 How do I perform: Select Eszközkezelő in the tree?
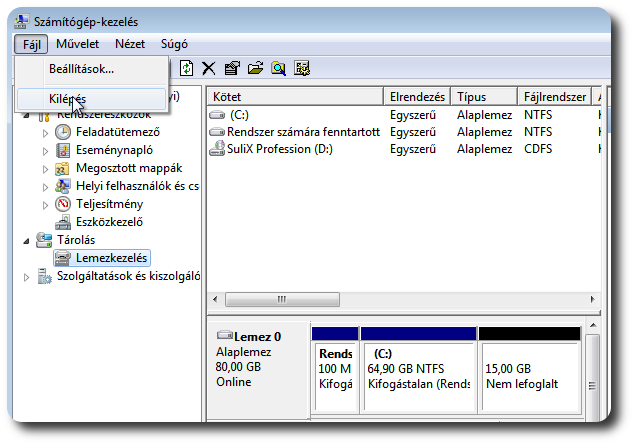click(x=109, y=222)
